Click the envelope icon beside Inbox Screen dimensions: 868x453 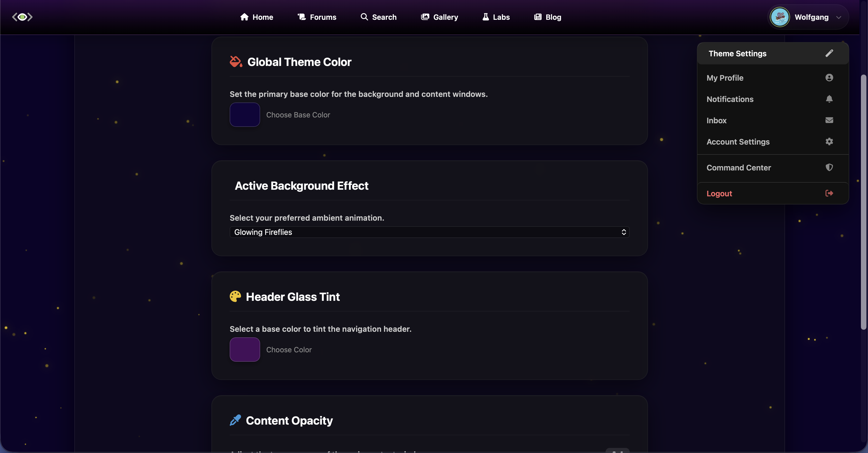829,120
